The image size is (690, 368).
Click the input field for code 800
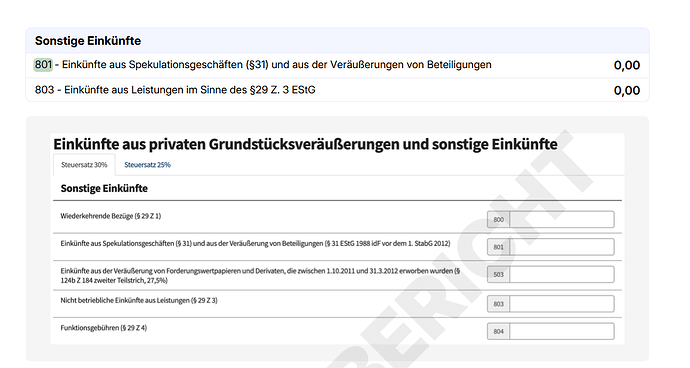pyautogui.click(x=562, y=220)
